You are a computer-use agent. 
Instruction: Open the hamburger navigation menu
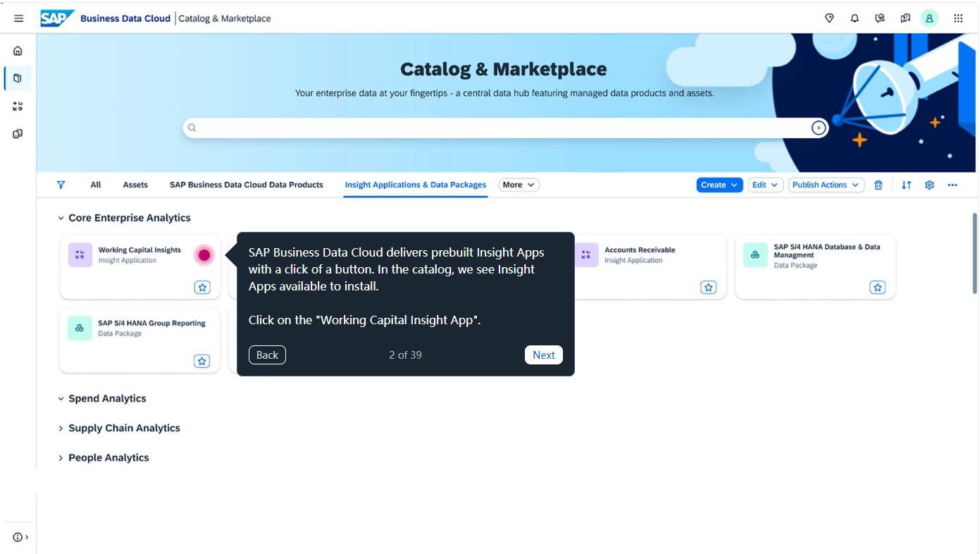[x=19, y=18]
